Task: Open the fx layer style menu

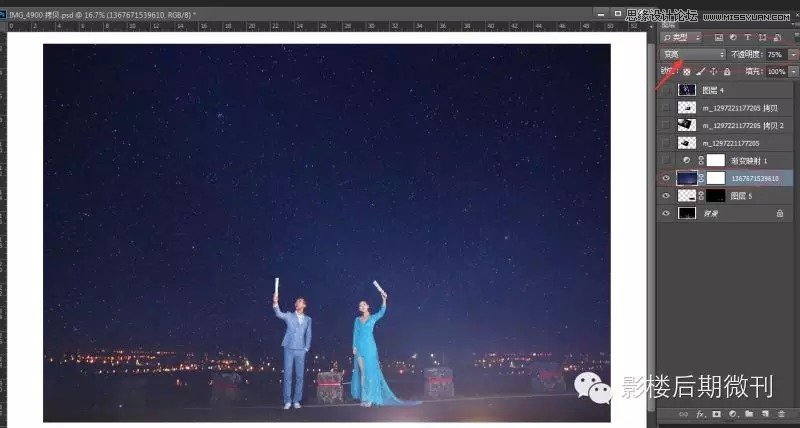Action: coord(700,414)
